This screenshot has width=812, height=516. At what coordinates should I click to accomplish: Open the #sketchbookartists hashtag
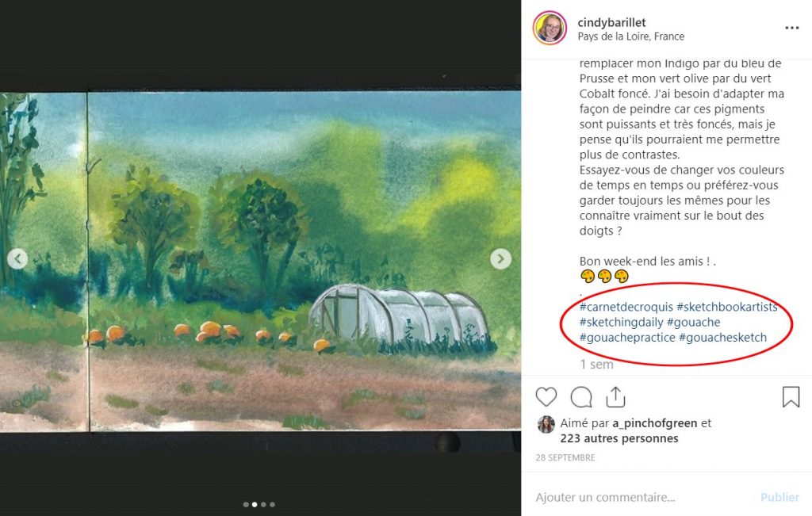click(727, 307)
